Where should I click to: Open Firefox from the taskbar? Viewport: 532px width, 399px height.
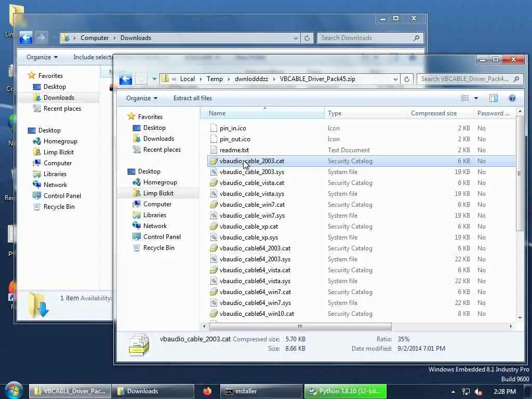click(207, 391)
